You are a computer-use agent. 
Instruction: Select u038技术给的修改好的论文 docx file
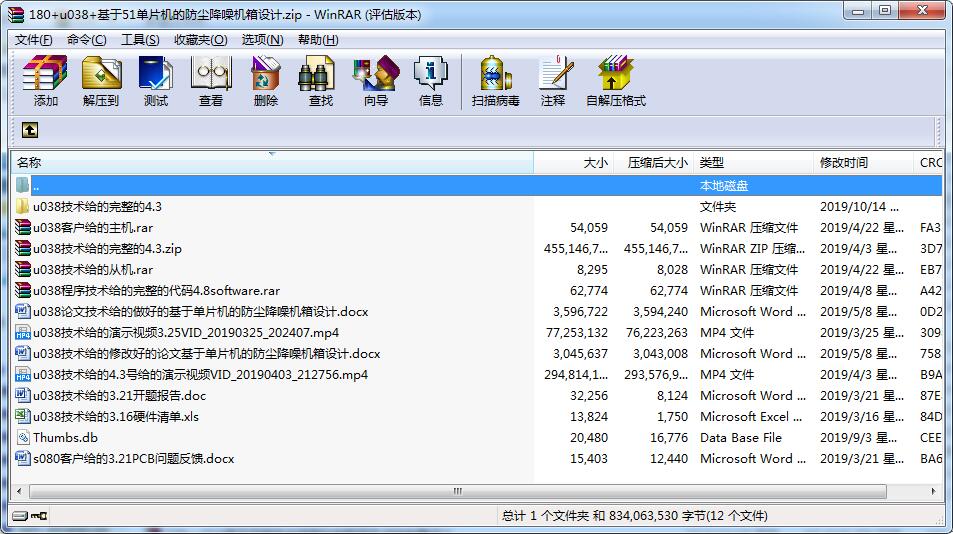[207, 354]
